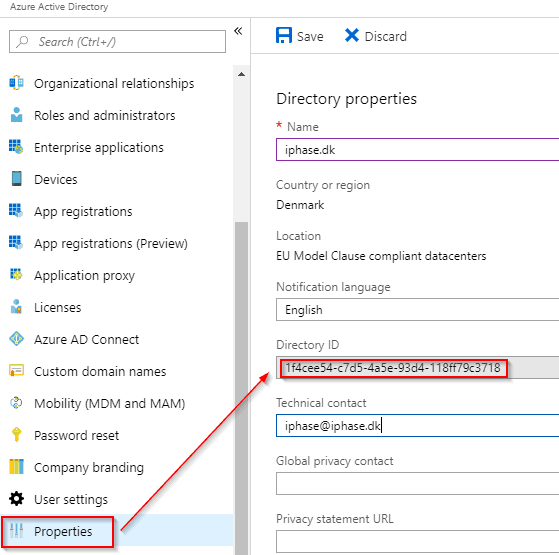Click the Notification language label
The image size is (559, 555).
333,287
